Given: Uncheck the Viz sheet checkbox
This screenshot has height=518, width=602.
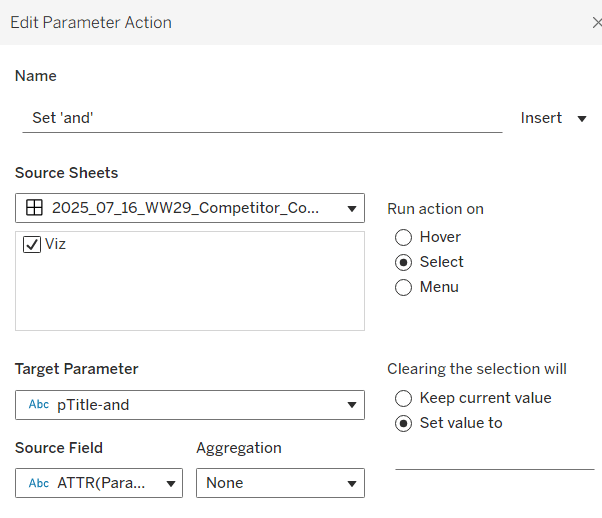Looking at the screenshot, I should coord(32,244).
